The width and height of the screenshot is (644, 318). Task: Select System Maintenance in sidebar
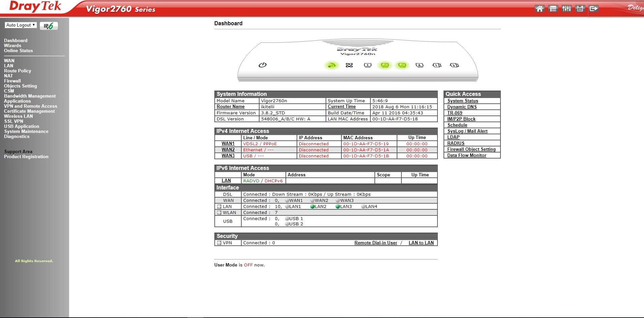coord(26,132)
